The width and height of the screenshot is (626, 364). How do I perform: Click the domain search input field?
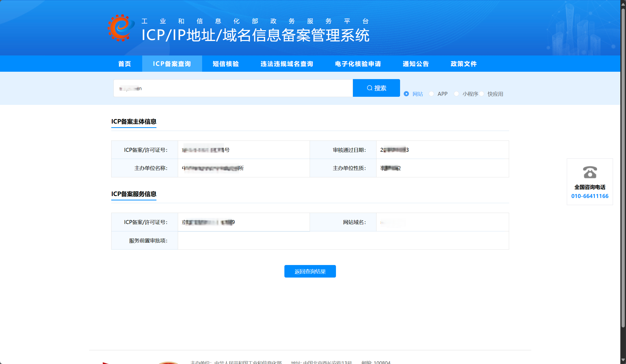(x=233, y=88)
